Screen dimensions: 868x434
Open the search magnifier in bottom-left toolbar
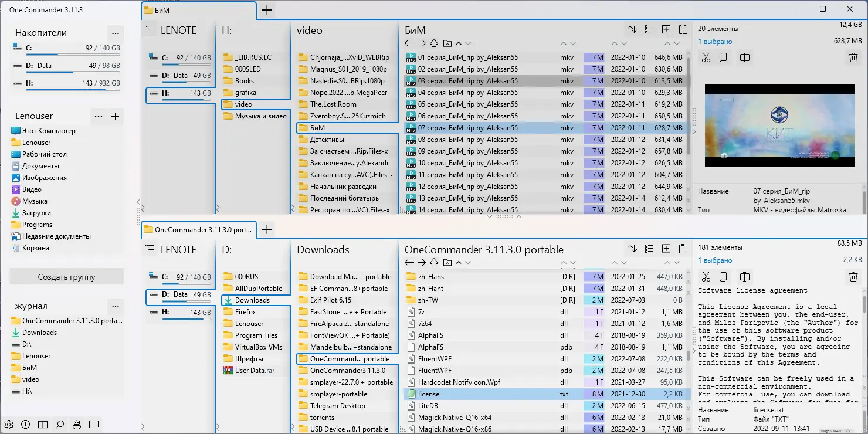(60, 424)
